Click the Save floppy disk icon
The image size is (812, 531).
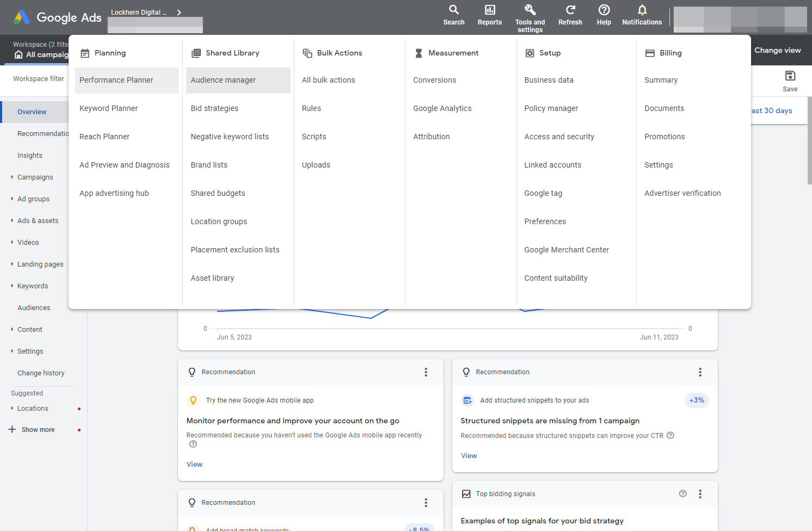(790, 76)
